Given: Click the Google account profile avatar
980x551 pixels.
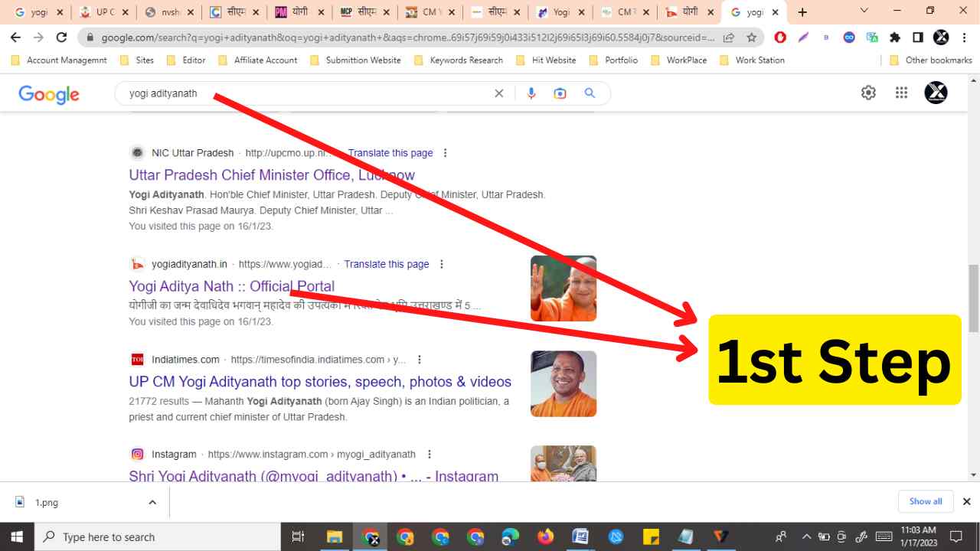Looking at the screenshot, I should 935,92.
